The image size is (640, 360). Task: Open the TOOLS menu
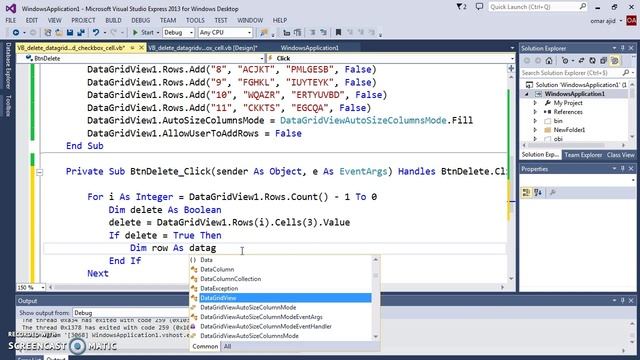tap(196, 20)
